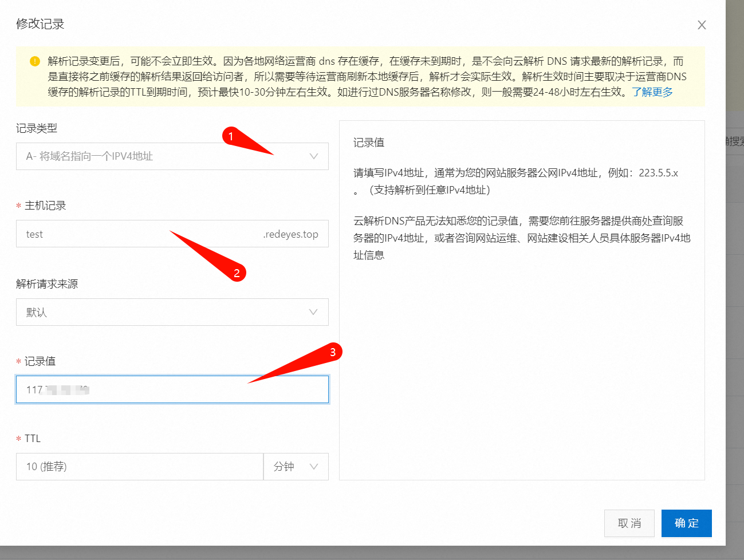Click red annotation marker number 2
744x560 pixels.
(x=237, y=273)
